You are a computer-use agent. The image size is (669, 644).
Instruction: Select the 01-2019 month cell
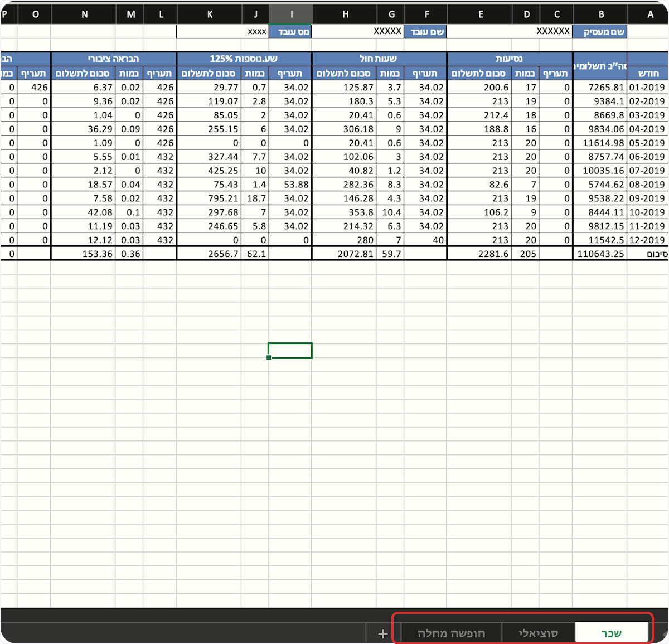650,87
